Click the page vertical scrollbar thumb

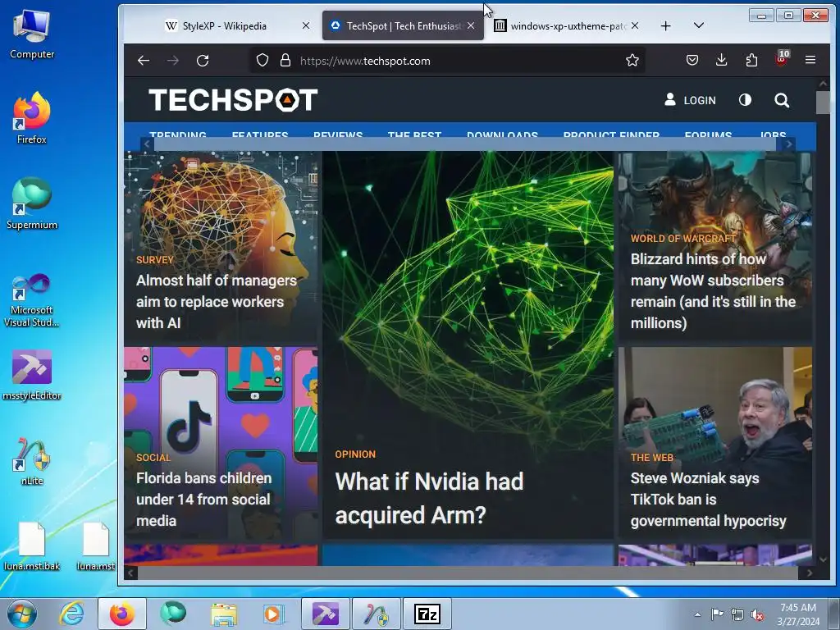823,103
